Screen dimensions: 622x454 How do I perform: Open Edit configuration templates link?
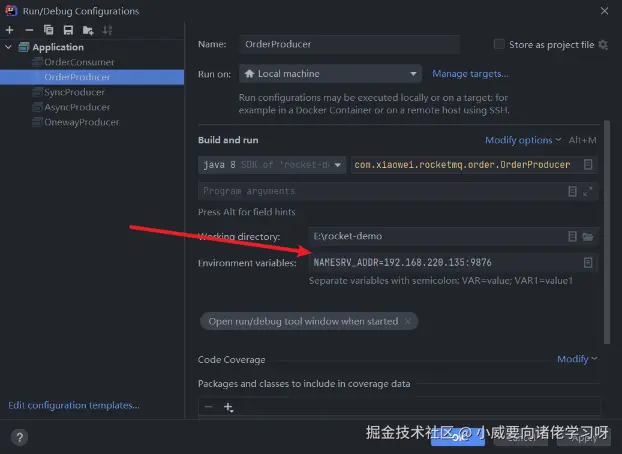coord(74,405)
